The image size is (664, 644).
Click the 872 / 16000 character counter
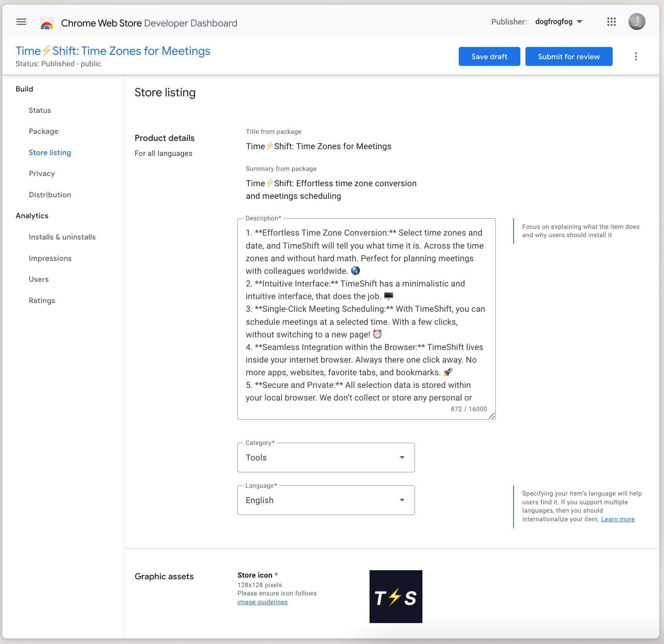point(469,409)
